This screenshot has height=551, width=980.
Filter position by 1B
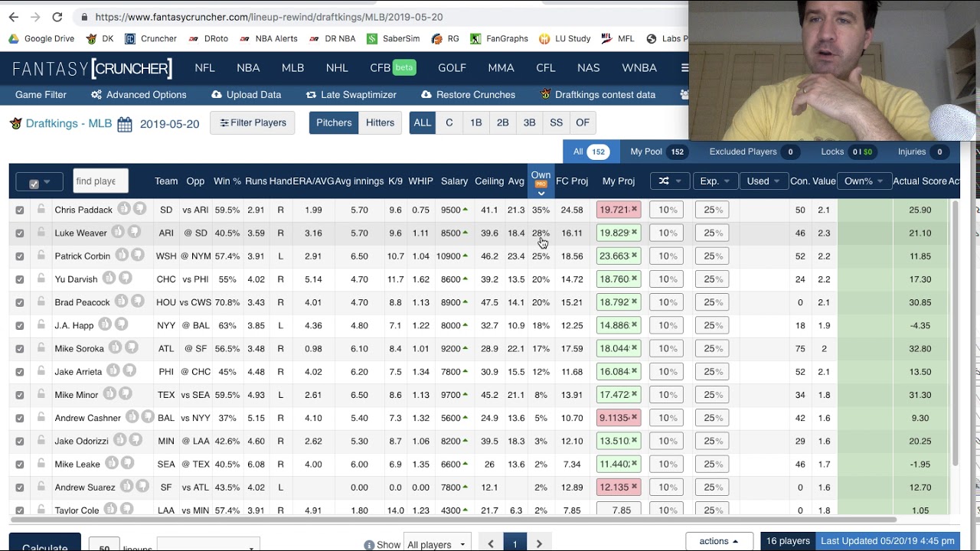tap(476, 122)
